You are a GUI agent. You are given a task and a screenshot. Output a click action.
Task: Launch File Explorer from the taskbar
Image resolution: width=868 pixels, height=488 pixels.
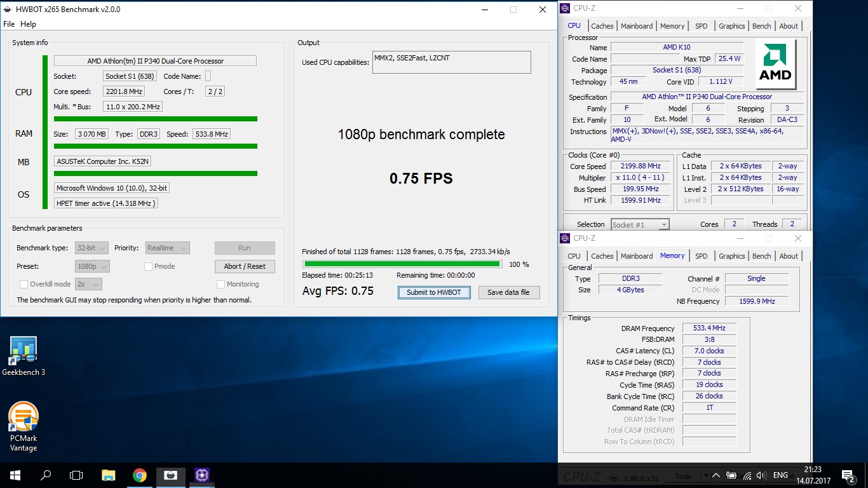coord(109,475)
